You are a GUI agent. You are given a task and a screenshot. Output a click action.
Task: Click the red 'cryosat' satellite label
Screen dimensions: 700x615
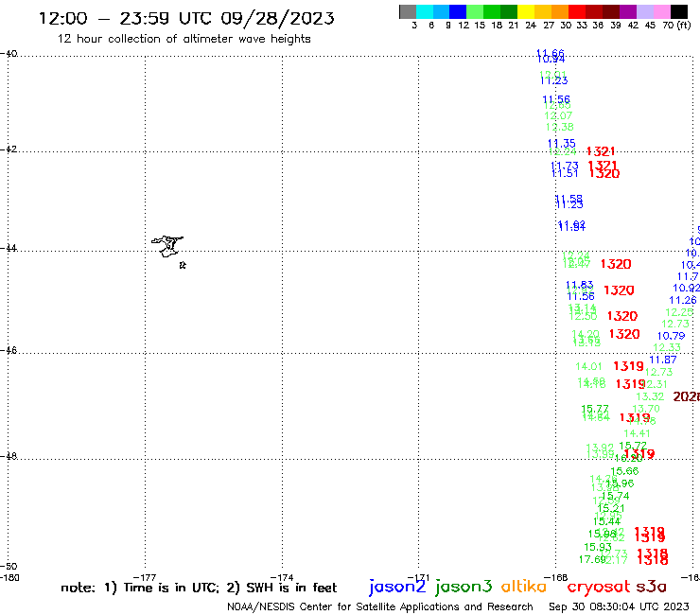[599, 587]
